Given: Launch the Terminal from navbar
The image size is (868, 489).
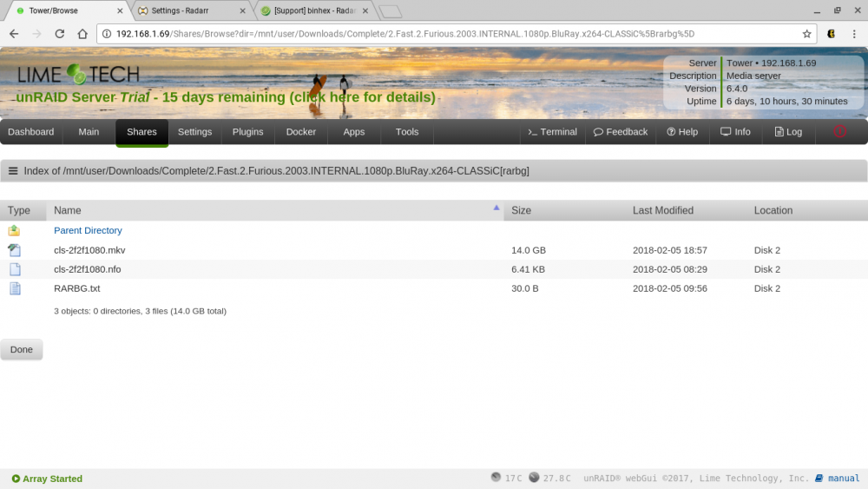Looking at the screenshot, I should tap(552, 132).
